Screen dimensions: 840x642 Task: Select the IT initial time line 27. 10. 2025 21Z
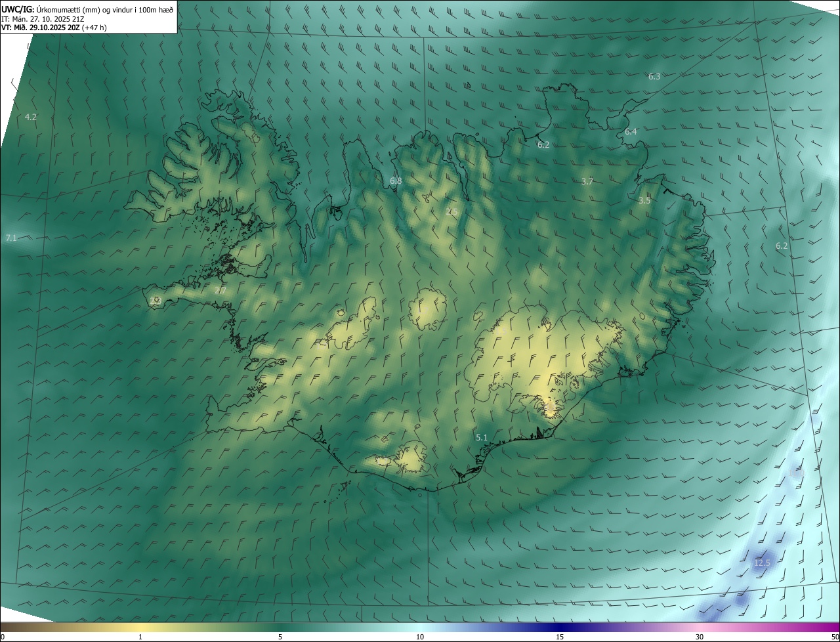(x=42, y=18)
